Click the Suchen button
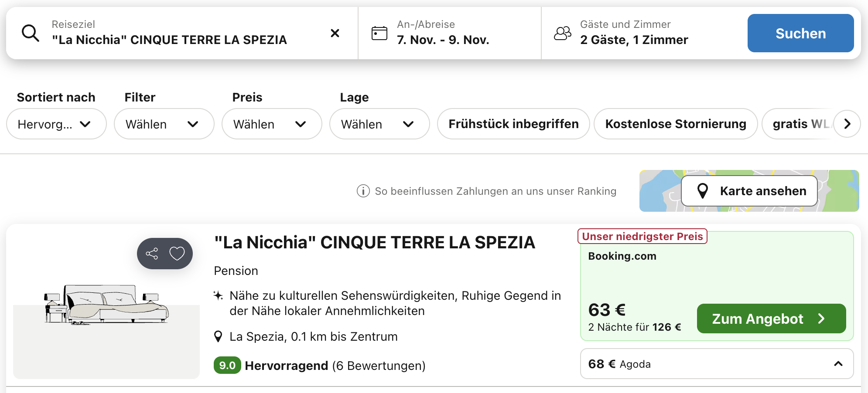Image resolution: width=868 pixels, height=393 pixels. (800, 33)
